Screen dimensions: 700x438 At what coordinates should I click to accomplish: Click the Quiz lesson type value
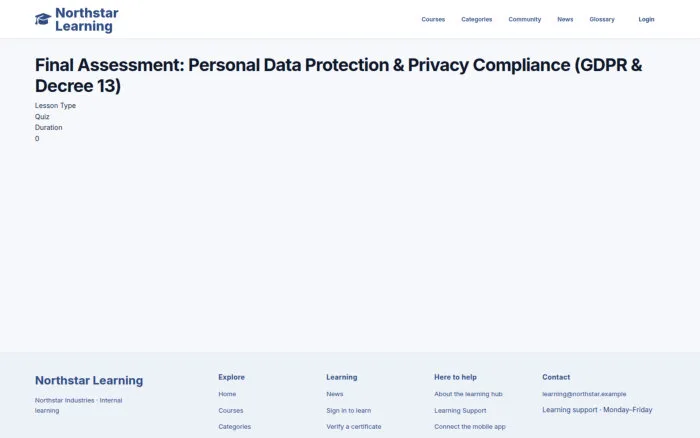pos(42,117)
